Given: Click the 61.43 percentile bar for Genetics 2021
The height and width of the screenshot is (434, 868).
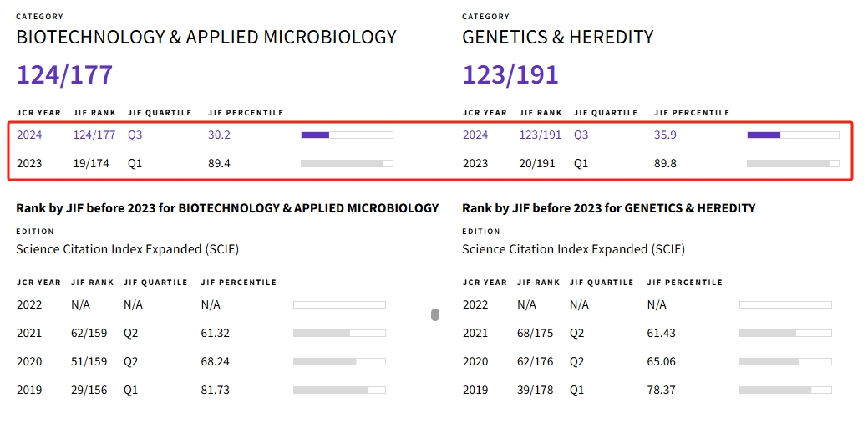Looking at the screenshot, I should (785, 333).
